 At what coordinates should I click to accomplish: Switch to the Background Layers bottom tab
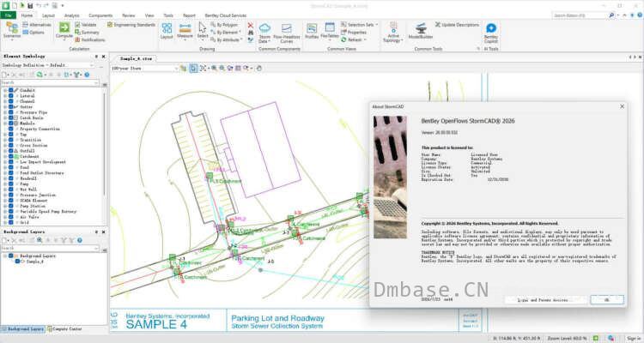tap(23, 329)
